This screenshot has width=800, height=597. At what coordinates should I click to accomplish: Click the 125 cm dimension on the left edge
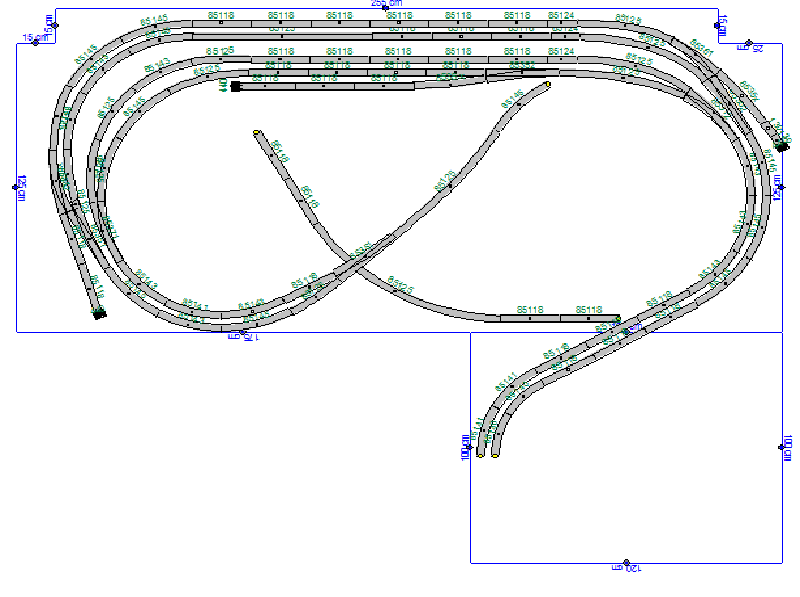(18, 186)
